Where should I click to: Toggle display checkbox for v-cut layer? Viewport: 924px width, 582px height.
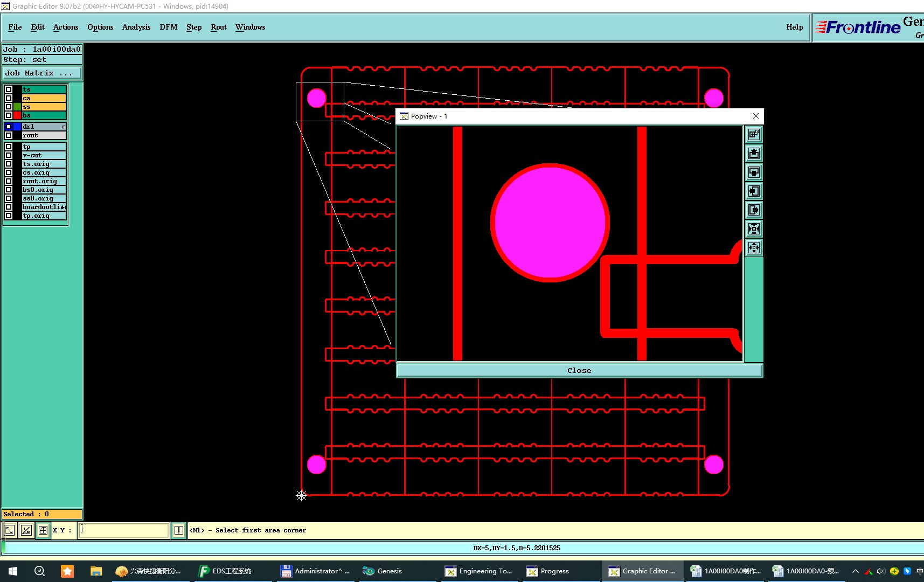(x=9, y=155)
